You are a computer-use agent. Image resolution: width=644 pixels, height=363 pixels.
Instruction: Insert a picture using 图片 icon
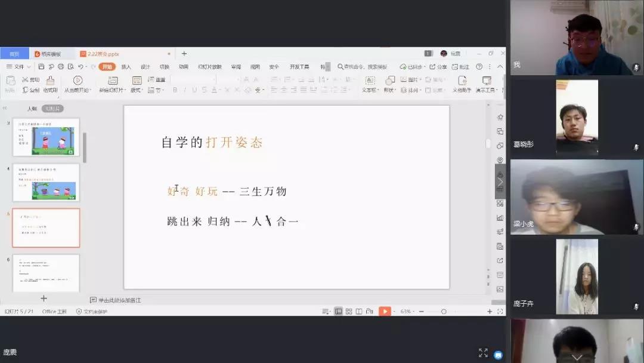click(x=406, y=80)
